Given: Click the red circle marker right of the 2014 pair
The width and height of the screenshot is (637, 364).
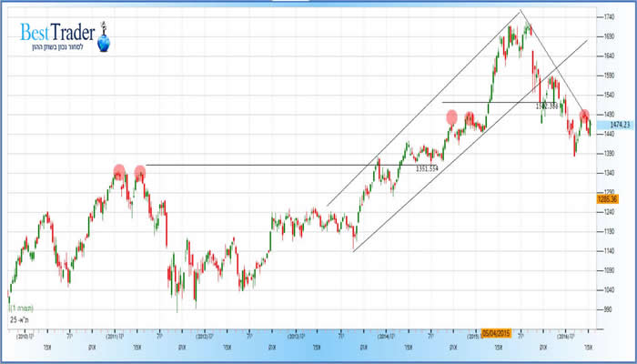Looking at the screenshot, I should [470, 117].
